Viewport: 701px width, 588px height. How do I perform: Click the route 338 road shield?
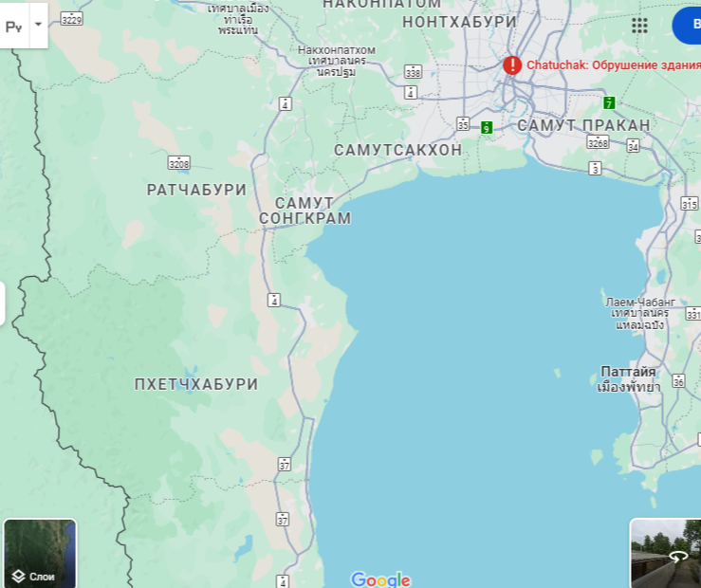tap(413, 71)
